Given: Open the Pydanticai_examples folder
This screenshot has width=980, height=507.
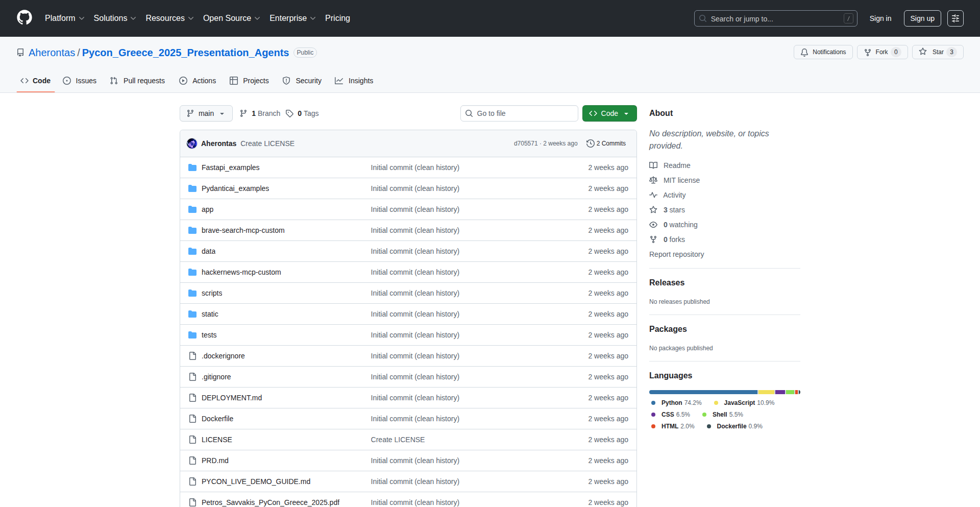Looking at the screenshot, I should click(x=235, y=188).
